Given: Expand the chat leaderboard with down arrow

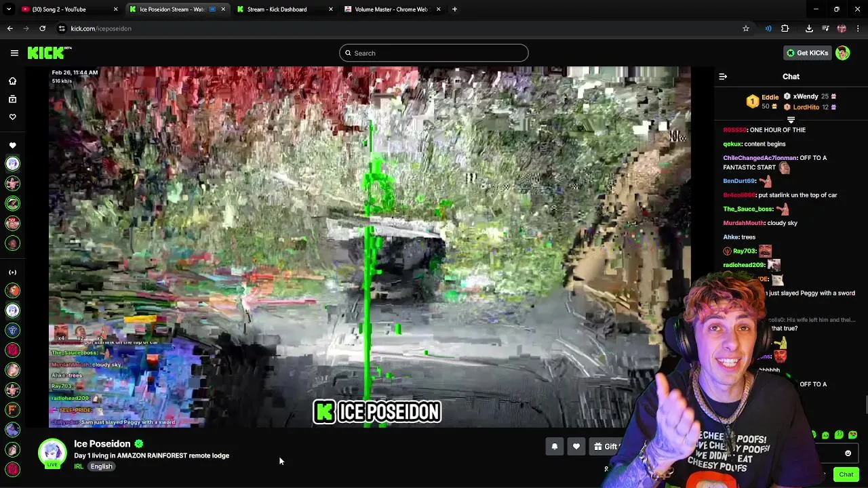Looking at the screenshot, I should pos(791,120).
